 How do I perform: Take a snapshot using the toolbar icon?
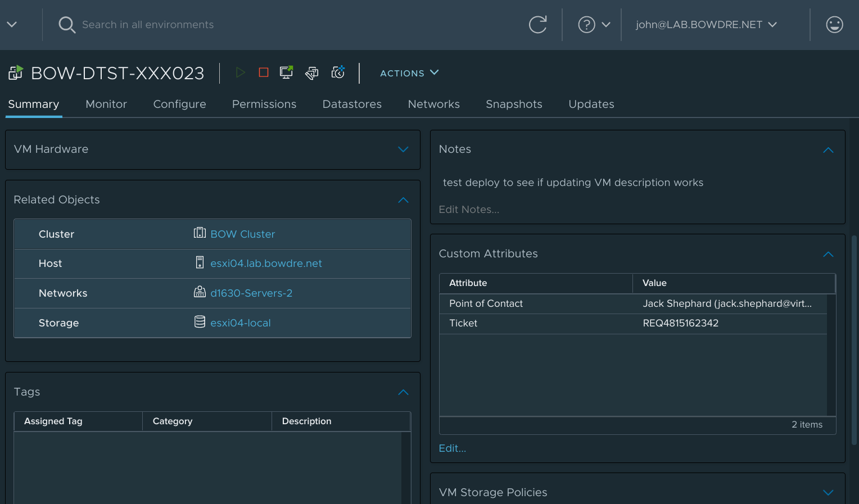click(338, 72)
